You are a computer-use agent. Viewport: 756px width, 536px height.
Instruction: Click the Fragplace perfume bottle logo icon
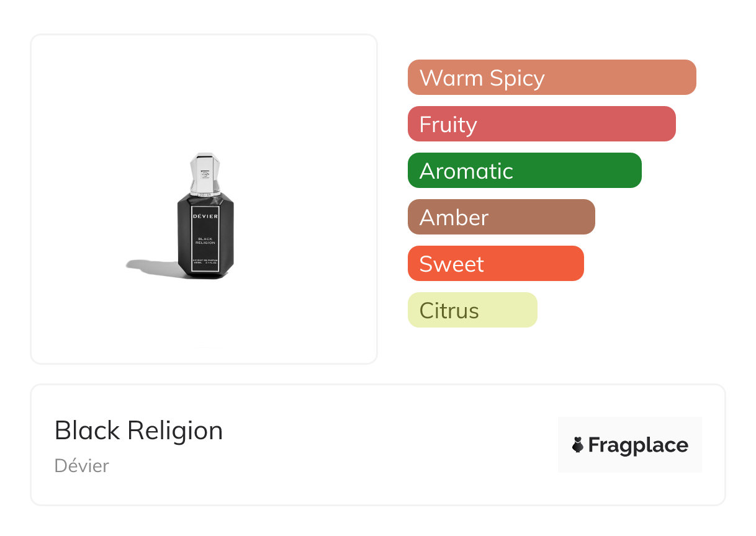(578, 445)
